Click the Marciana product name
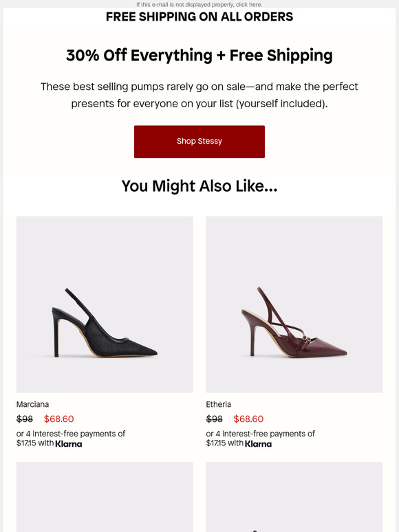 pyautogui.click(x=32, y=404)
